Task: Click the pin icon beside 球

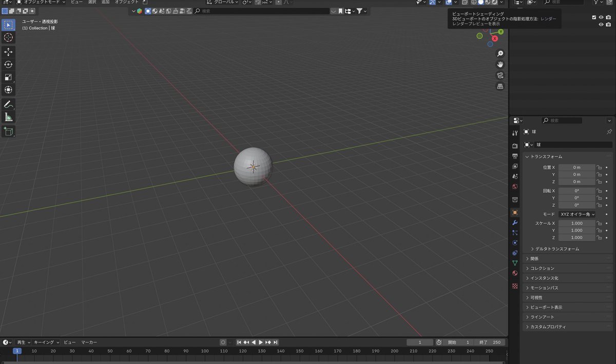Action: point(609,132)
